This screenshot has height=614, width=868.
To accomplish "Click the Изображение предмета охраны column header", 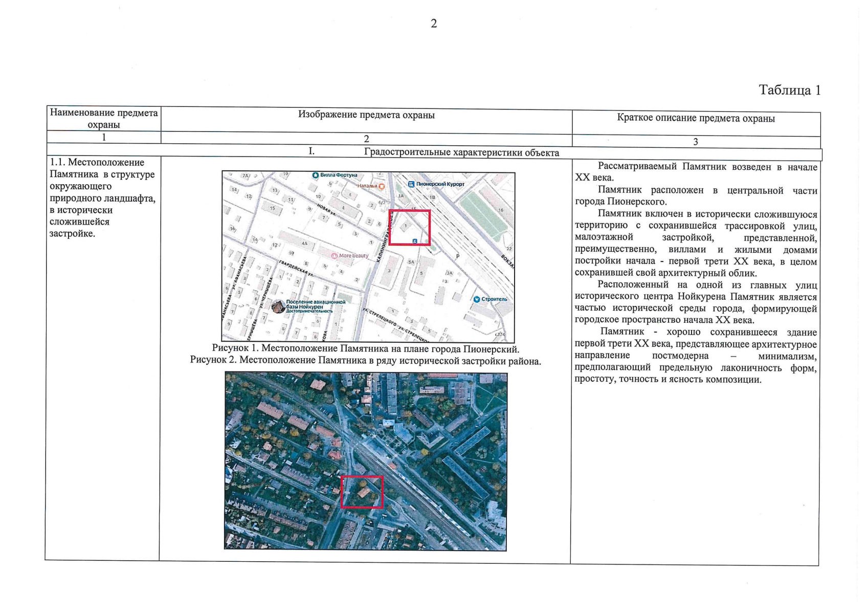I will pyautogui.click(x=366, y=115).
